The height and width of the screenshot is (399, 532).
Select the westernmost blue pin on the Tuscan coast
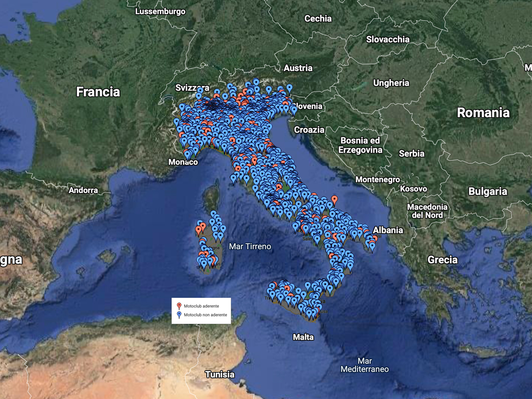(233, 179)
